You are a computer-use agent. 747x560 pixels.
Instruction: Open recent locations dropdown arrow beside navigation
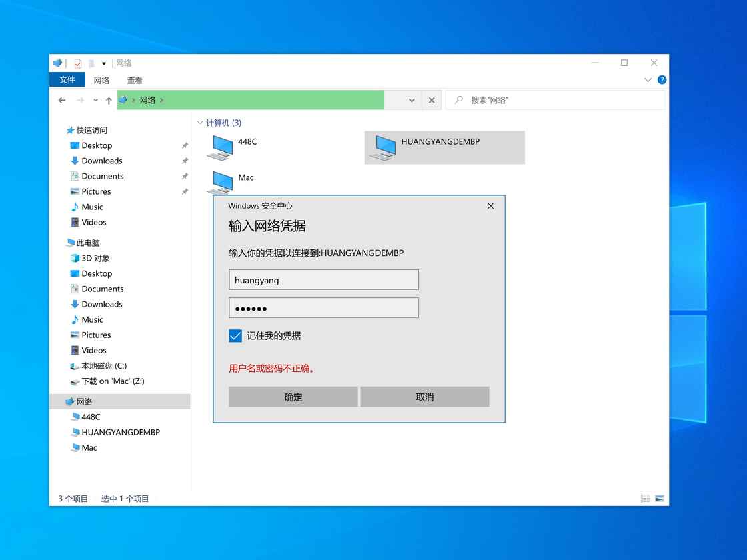pos(96,101)
